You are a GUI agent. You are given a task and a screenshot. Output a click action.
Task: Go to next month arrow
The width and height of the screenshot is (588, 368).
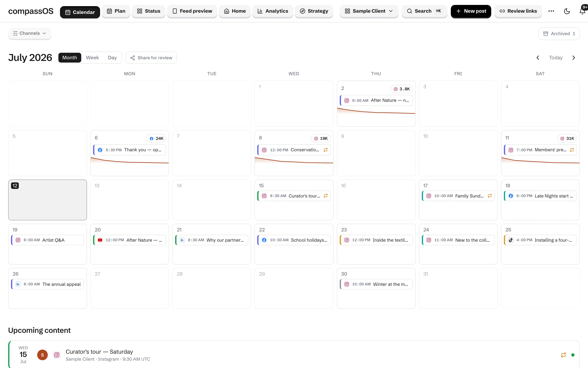(x=574, y=58)
